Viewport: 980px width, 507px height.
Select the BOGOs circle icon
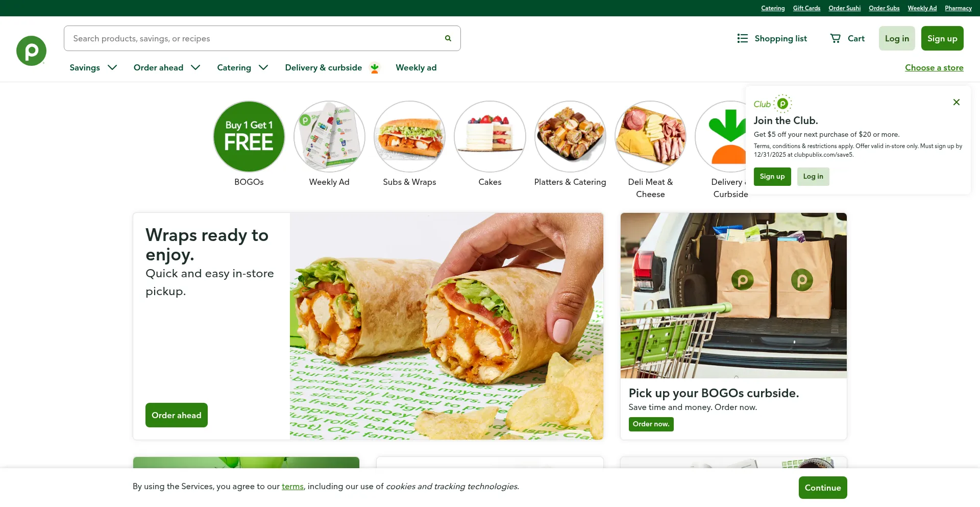(249, 136)
